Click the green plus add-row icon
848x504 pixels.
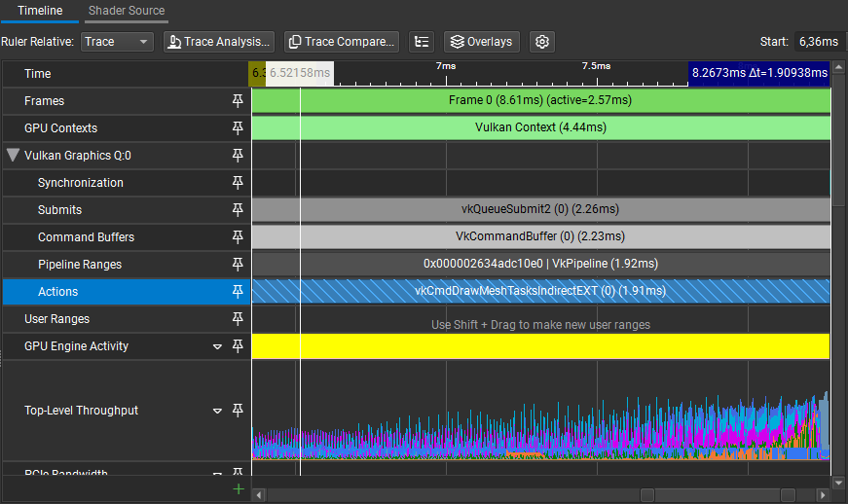[x=240, y=488]
